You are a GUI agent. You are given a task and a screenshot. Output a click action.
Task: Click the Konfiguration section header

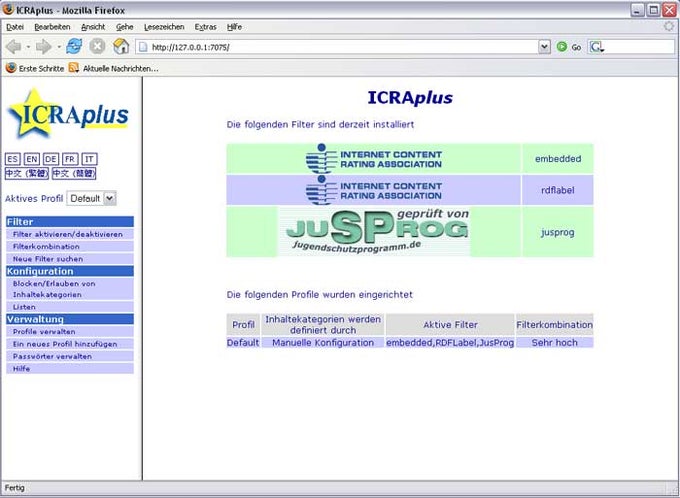point(70,271)
